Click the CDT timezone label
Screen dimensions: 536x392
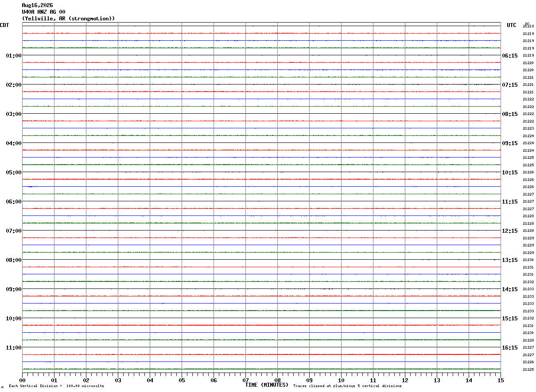[4, 25]
